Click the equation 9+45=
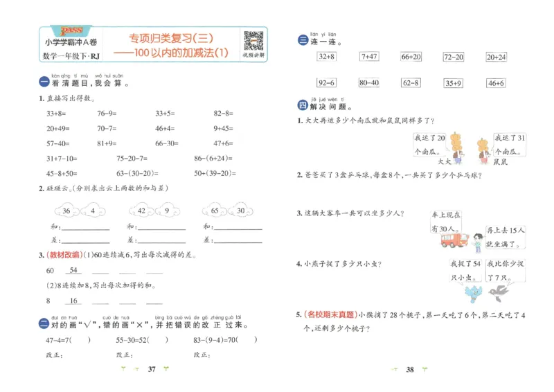 223,128
